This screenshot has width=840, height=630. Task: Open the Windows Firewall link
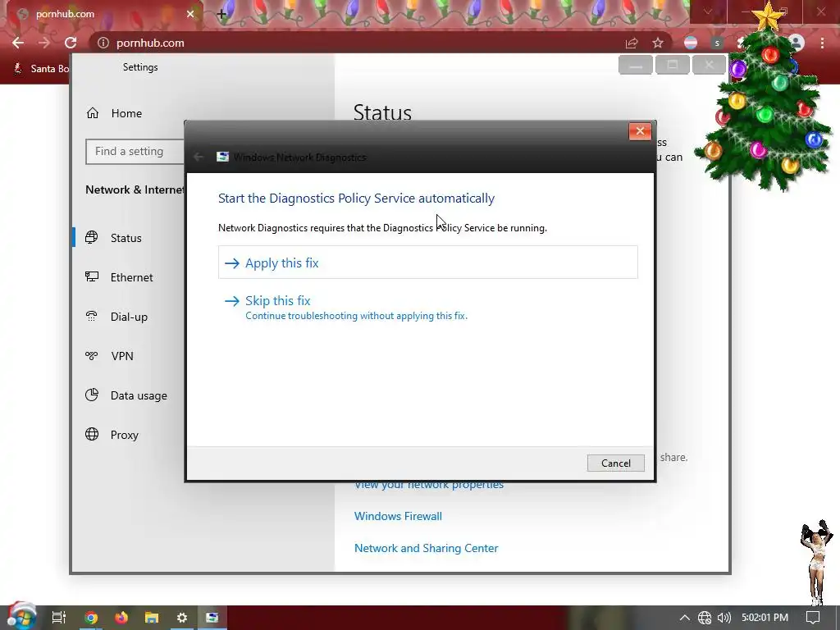pos(398,516)
